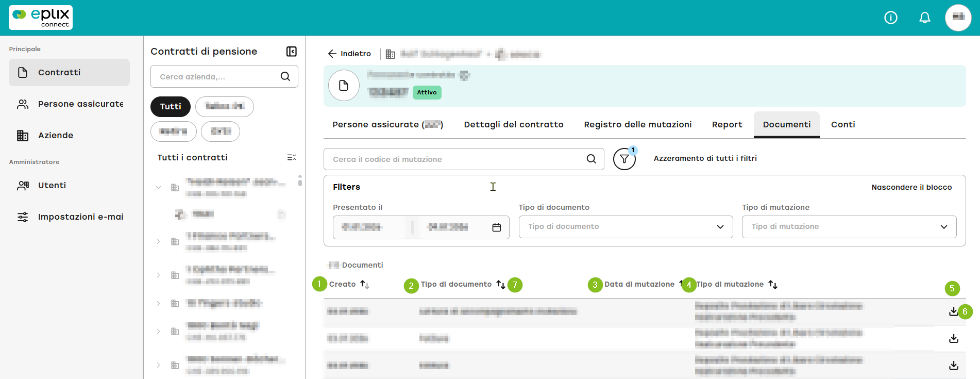Click the Documenti section heading

[362, 265]
